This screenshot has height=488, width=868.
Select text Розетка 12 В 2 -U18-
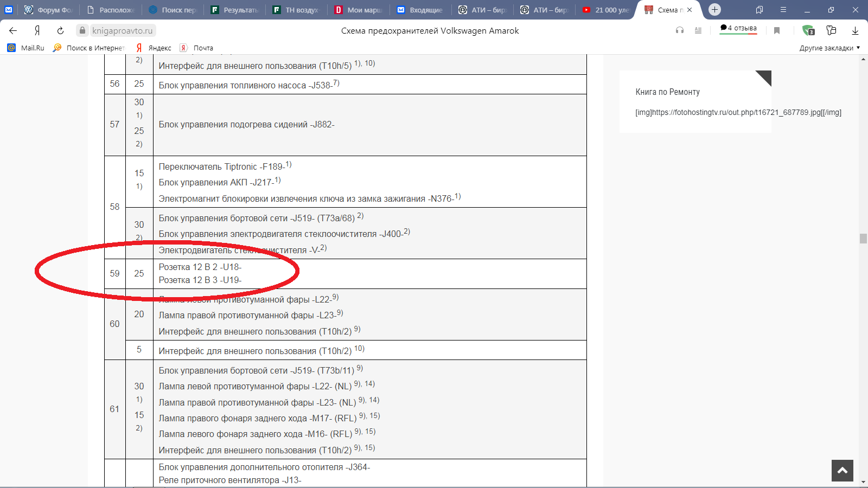click(x=200, y=267)
